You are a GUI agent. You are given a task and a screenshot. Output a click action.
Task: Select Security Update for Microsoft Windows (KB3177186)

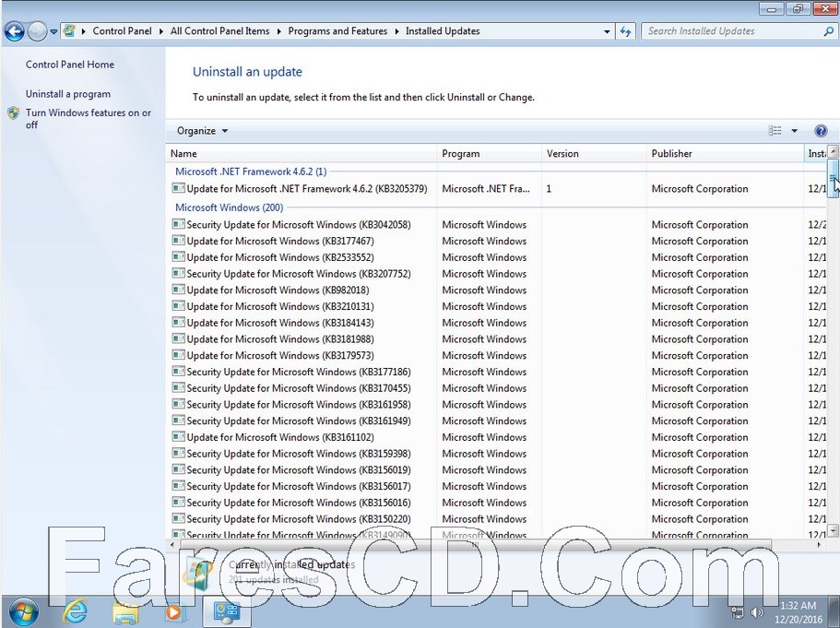click(x=299, y=372)
